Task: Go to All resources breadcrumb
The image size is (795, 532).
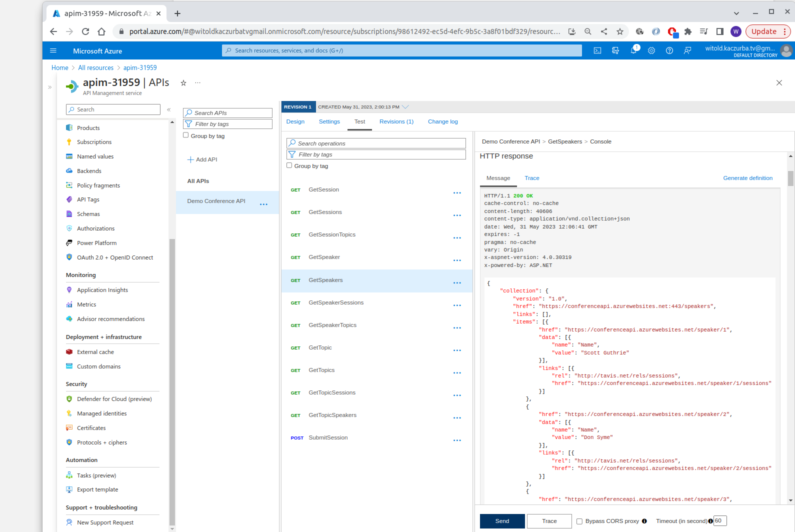Action: click(96, 67)
